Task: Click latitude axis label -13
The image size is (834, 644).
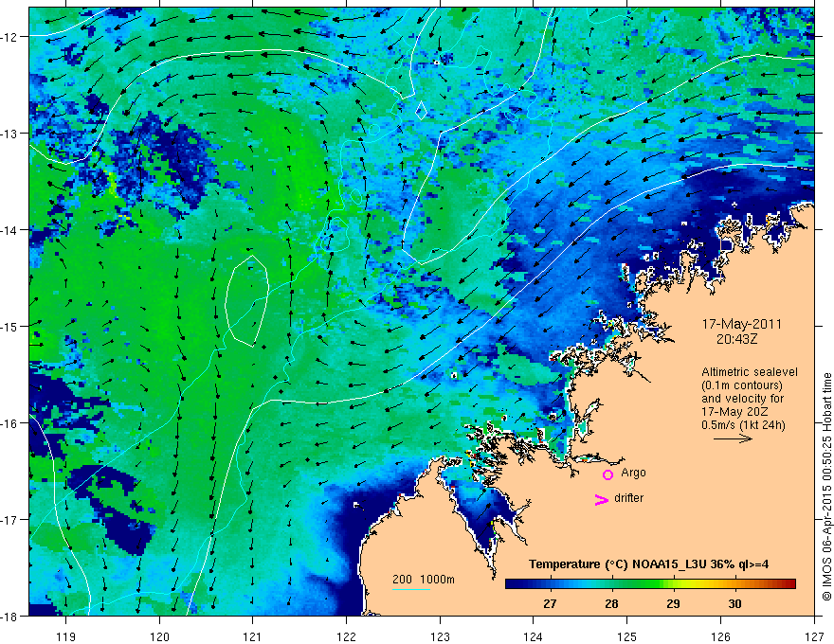Action: tap(10, 134)
